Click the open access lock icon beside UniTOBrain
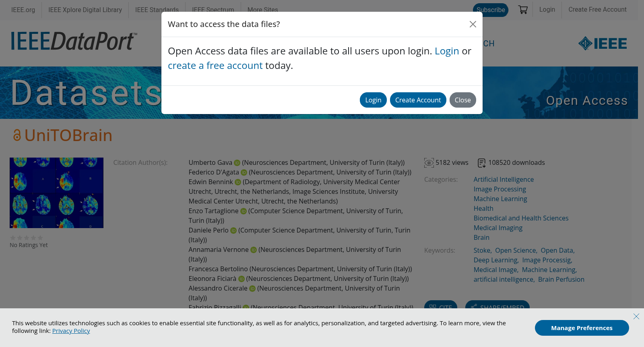 (x=17, y=135)
